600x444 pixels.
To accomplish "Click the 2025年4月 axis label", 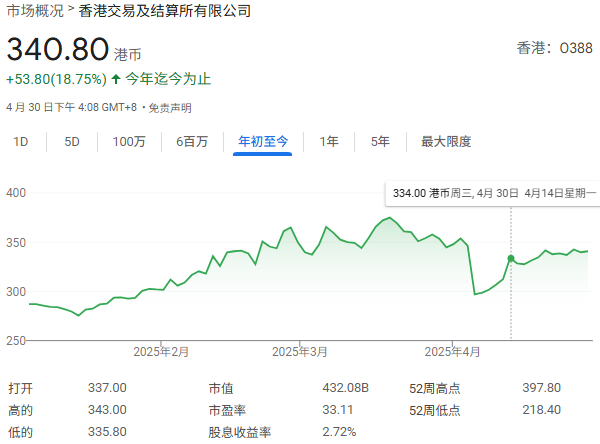I will 452,352.
